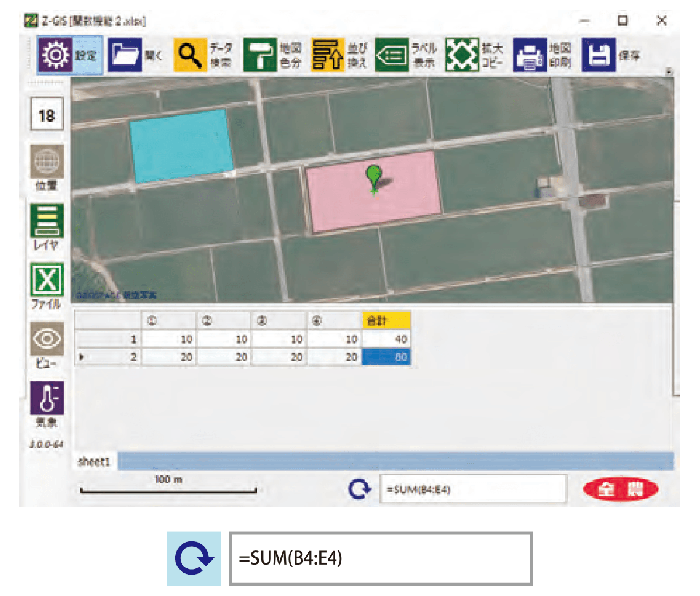Select the 地図色分 paint roller tool
The image size is (700, 596).
(x=260, y=55)
